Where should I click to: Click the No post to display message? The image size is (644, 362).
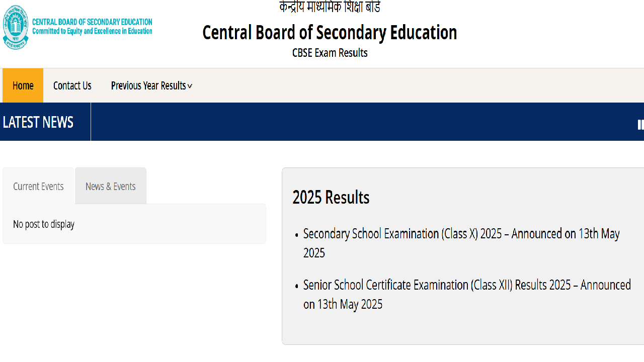pyautogui.click(x=44, y=224)
